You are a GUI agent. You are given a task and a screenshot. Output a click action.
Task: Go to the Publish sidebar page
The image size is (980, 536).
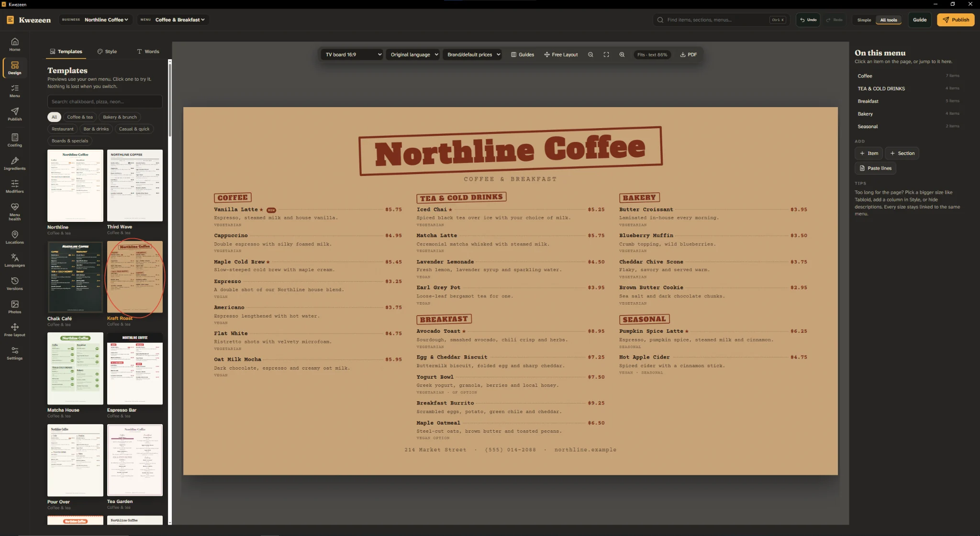tap(15, 114)
